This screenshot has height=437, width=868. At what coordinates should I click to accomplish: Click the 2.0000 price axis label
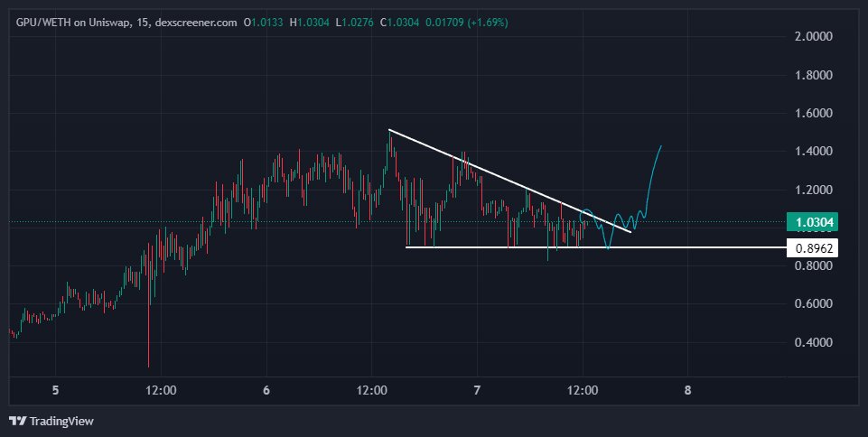(x=814, y=36)
